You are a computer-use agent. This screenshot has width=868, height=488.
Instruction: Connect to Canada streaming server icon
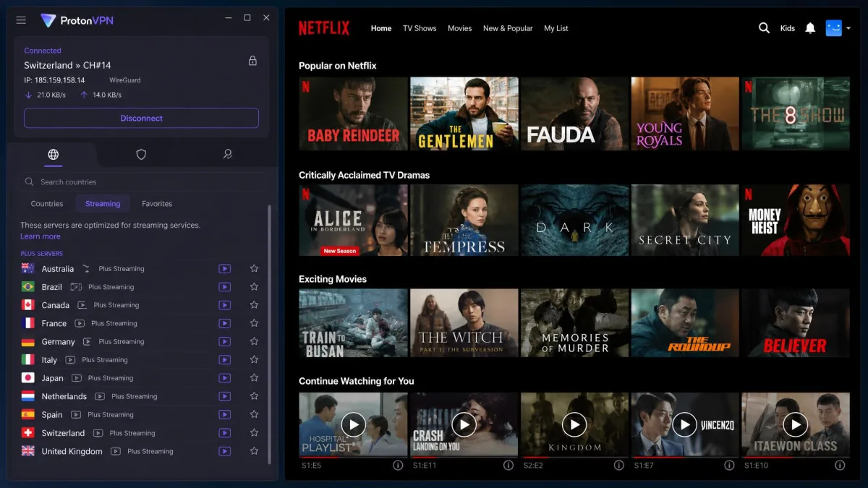pos(225,305)
